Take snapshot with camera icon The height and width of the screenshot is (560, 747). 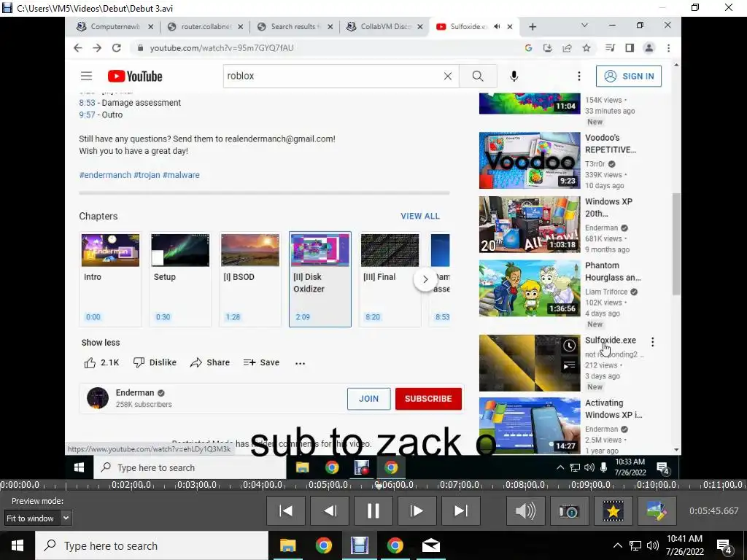[x=569, y=511]
